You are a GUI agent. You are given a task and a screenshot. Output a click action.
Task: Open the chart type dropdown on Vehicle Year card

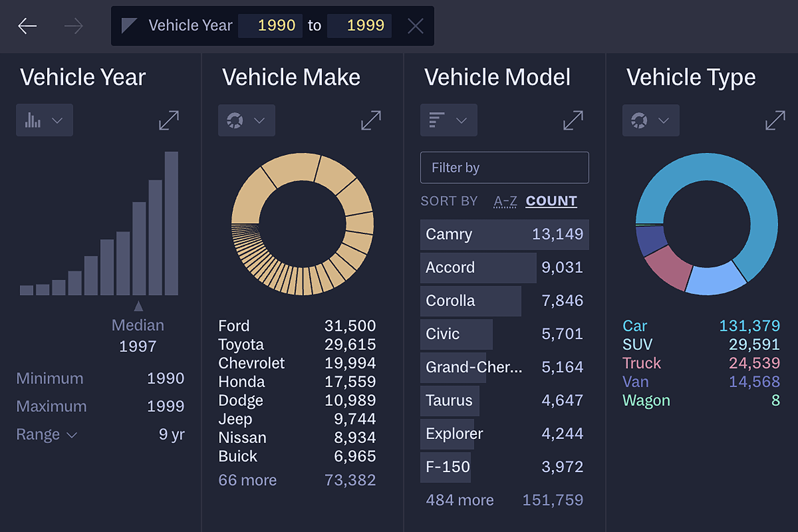tap(56, 120)
